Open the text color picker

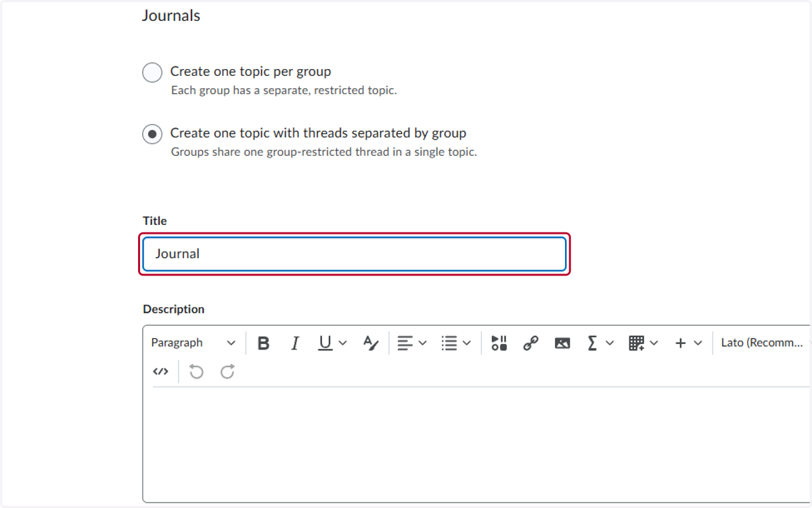coord(371,343)
